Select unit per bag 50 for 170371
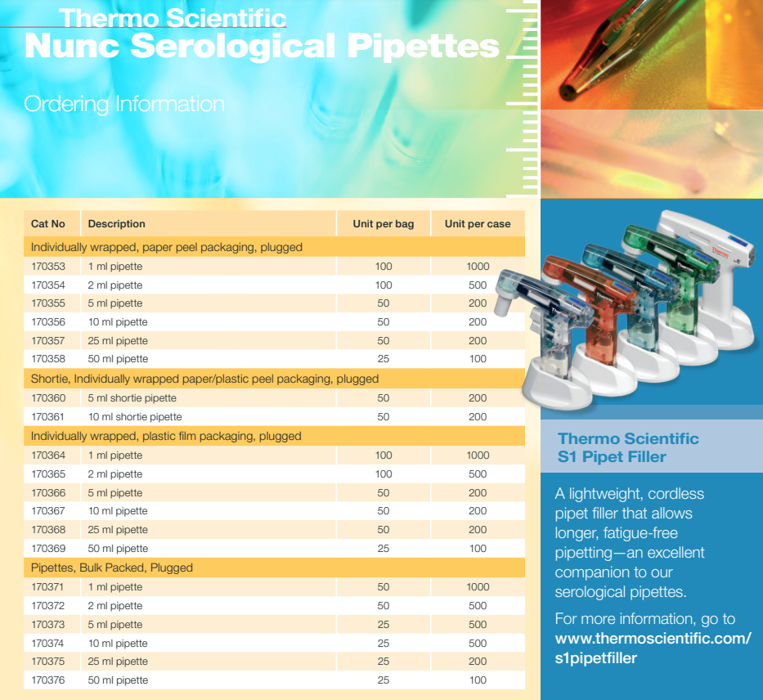 coord(384,586)
